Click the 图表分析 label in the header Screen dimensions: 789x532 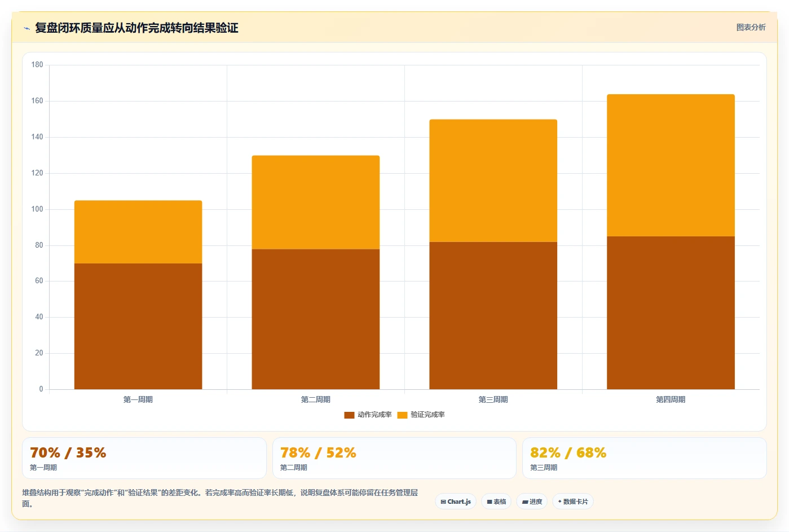751,27
